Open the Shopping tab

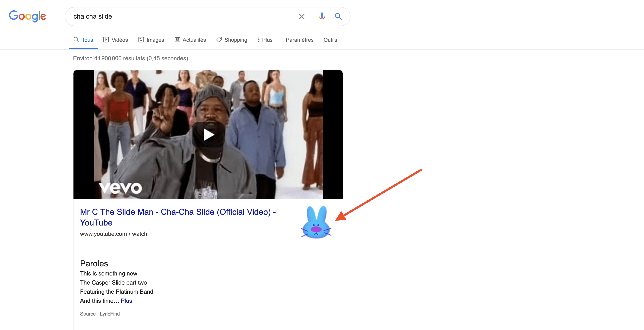232,40
